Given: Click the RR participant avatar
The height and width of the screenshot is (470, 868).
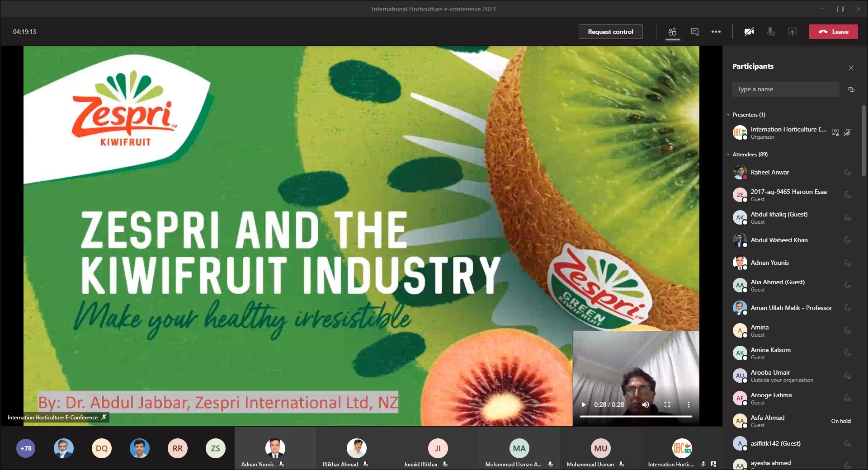Looking at the screenshot, I should point(178,448).
